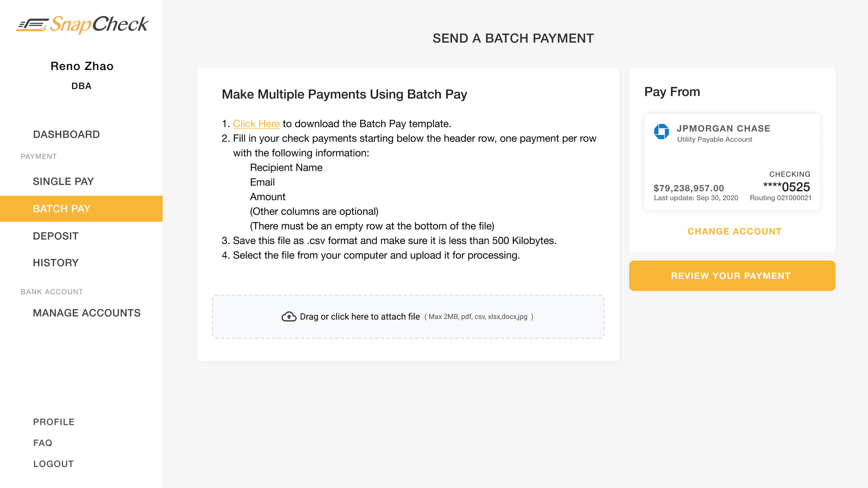
Task: View payment History
Action: (x=56, y=263)
